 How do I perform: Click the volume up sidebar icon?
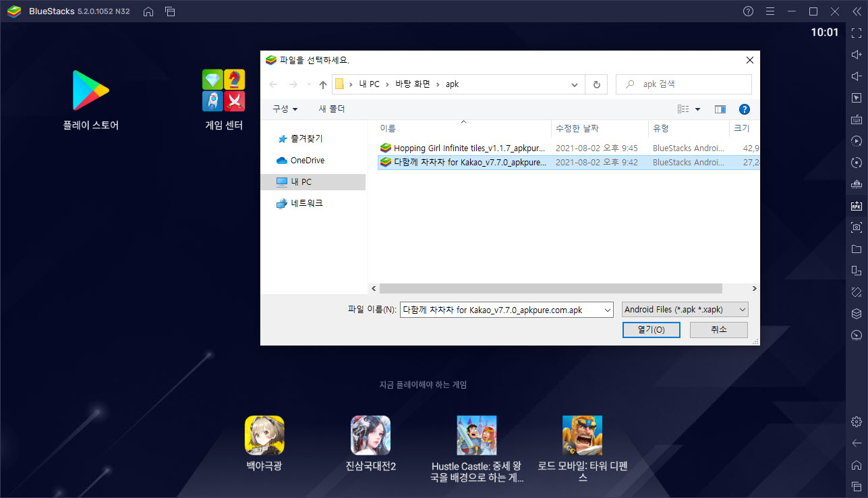pyautogui.click(x=857, y=55)
